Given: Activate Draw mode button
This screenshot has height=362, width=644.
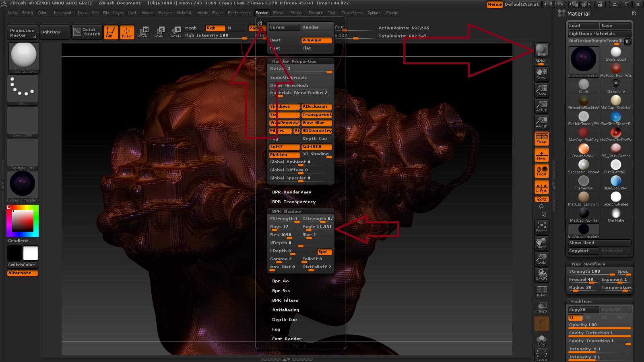Looking at the screenshot, I should click(x=126, y=32).
